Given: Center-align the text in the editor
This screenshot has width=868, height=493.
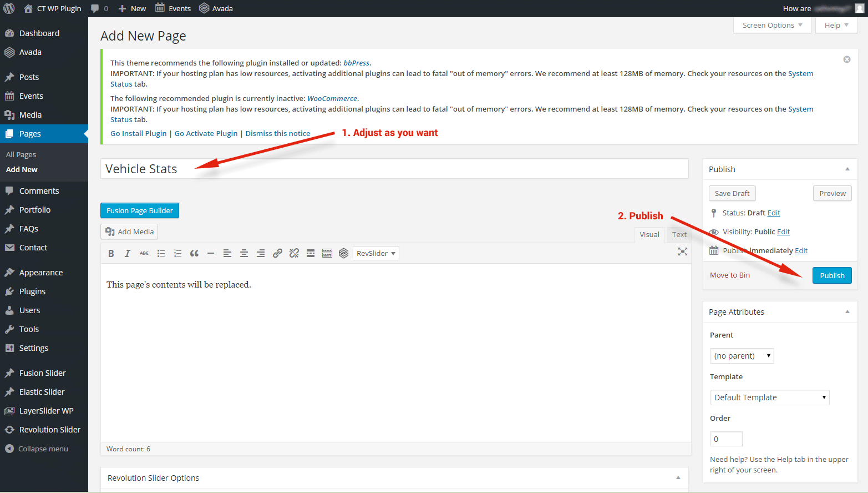Looking at the screenshot, I should (x=243, y=253).
